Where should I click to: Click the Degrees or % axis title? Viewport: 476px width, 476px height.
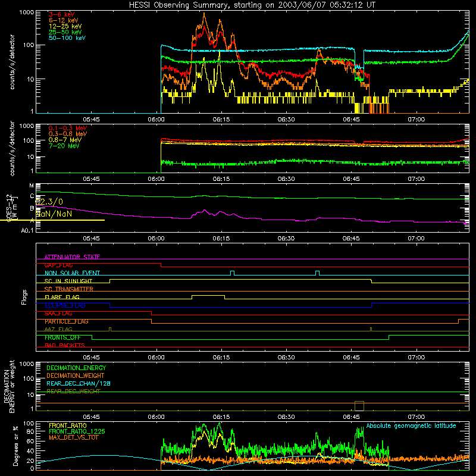[x=15, y=446]
